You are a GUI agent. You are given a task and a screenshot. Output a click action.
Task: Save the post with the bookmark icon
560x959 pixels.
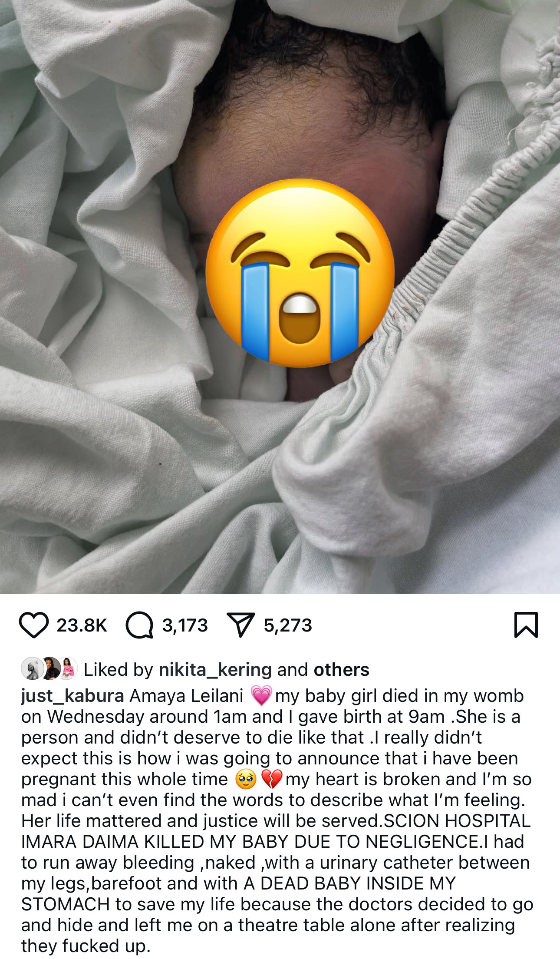(x=526, y=625)
